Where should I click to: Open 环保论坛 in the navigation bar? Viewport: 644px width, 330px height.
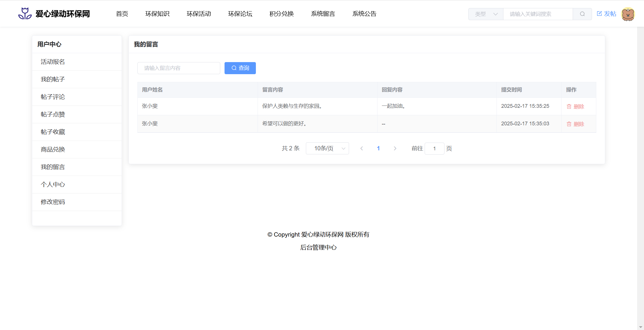(x=240, y=14)
